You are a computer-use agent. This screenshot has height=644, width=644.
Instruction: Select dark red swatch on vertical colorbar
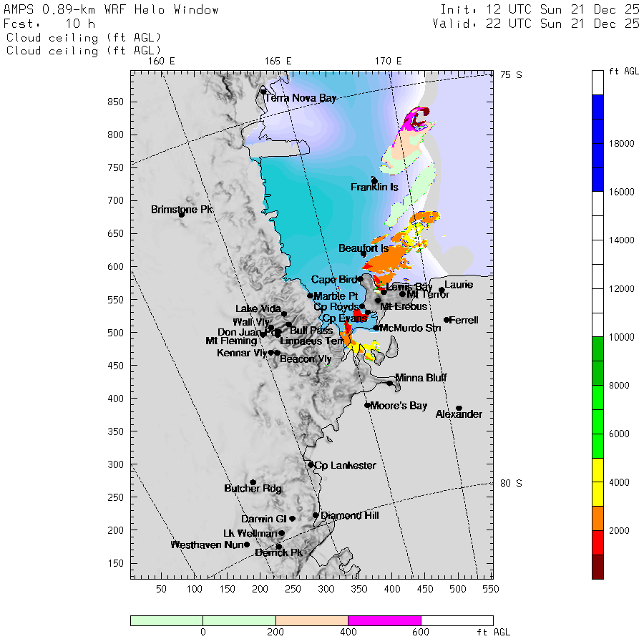point(597,566)
